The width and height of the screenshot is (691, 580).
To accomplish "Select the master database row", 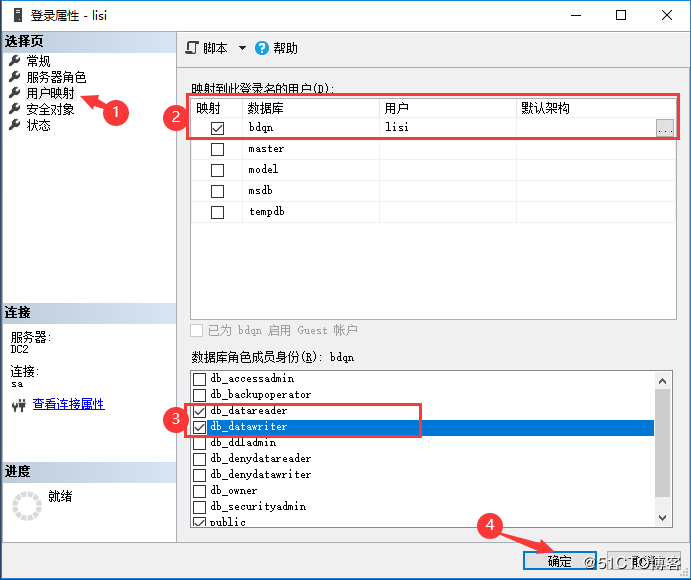I will click(434, 149).
